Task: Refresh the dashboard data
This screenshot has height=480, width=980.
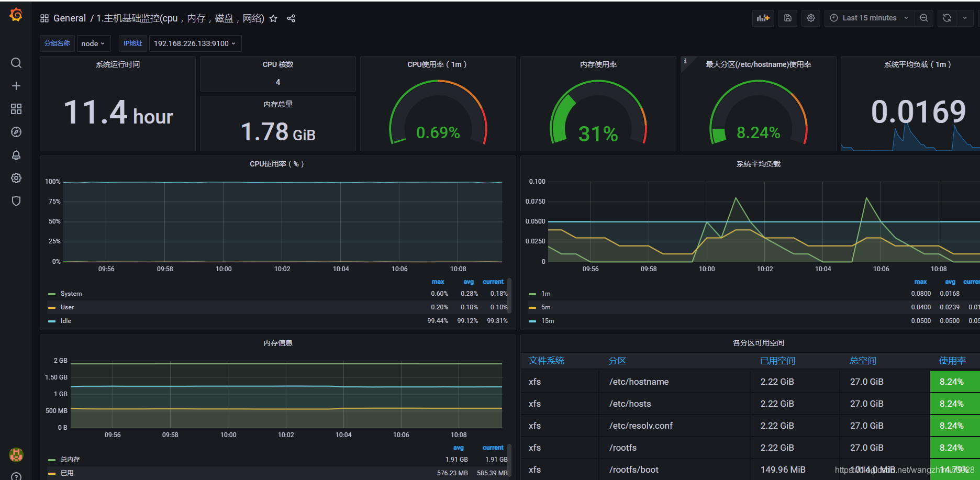Action: tap(946, 18)
